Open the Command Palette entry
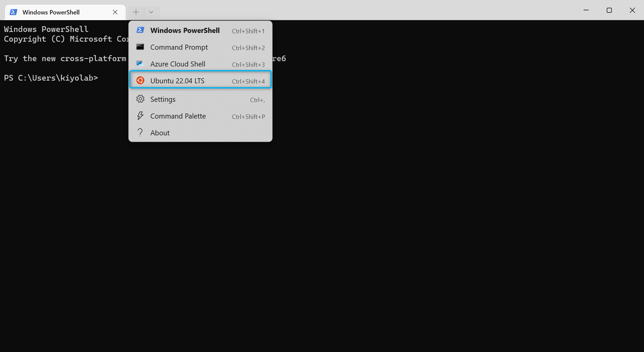 click(200, 116)
